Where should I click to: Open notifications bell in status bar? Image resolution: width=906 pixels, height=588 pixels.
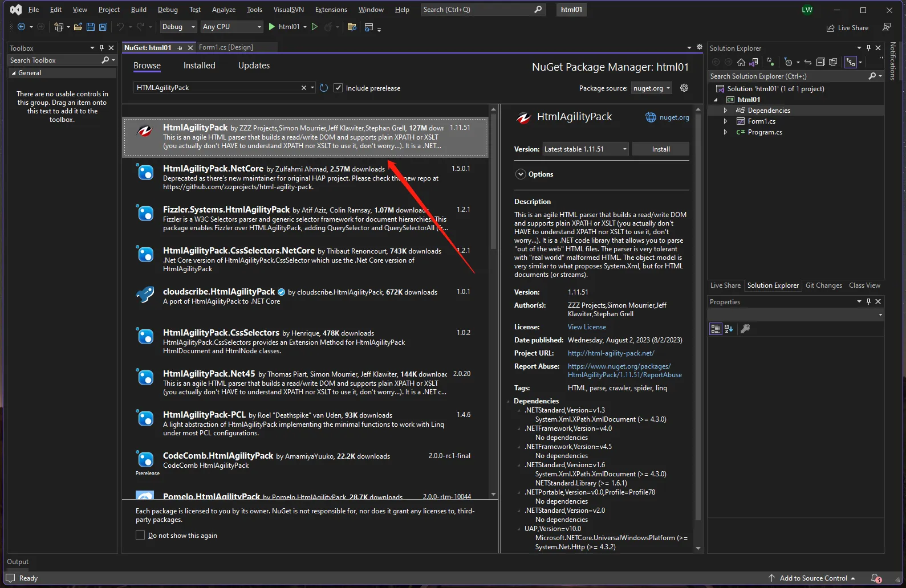[x=876, y=578]
